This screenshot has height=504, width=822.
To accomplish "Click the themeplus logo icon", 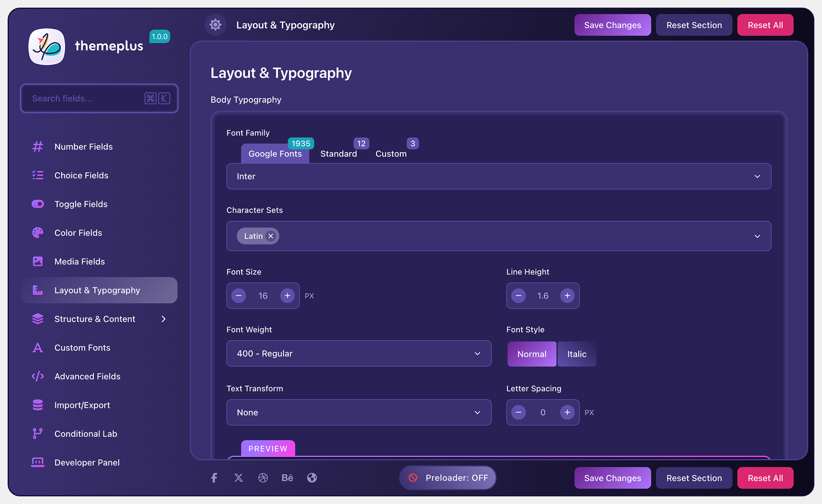I will [x=47, y=46].
